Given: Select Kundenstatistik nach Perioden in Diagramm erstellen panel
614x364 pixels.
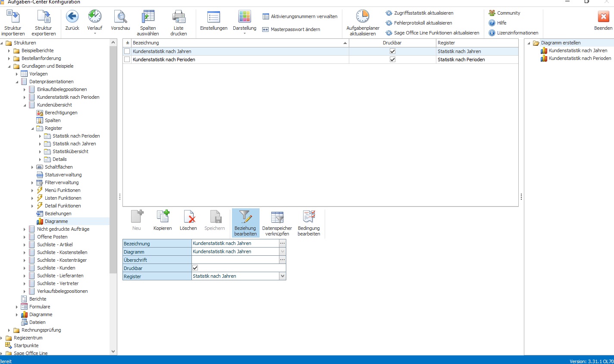Looking at the screenshot, I should [580, 58].
